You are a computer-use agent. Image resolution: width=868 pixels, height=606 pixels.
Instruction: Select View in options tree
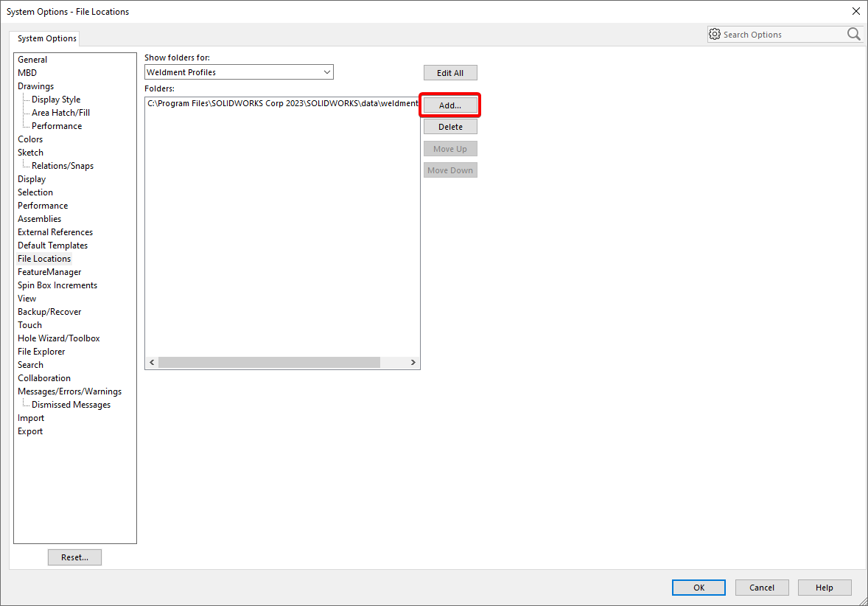(27, 299)
